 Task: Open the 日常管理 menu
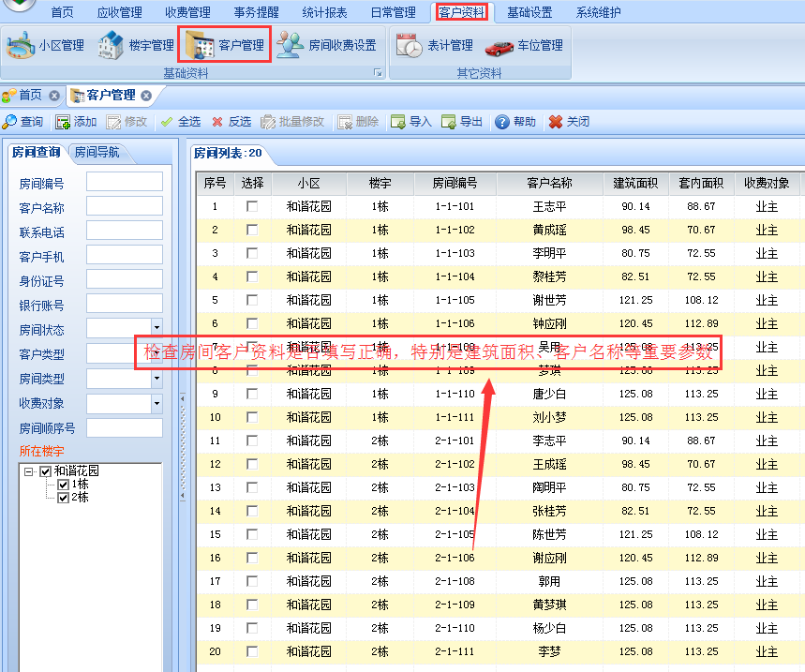click(x=394, y=12)
